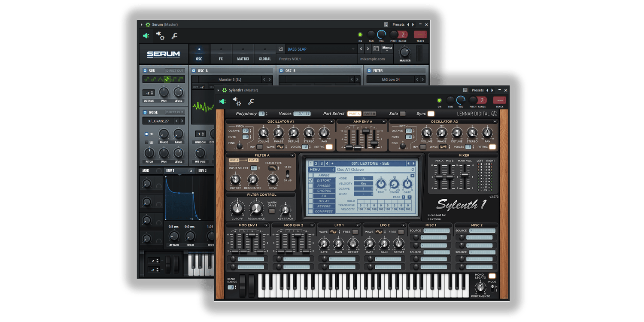Next Serum filter type MG Low 24 arrow
This screenshot has height=322, width=644.
(x=422, y=79)
